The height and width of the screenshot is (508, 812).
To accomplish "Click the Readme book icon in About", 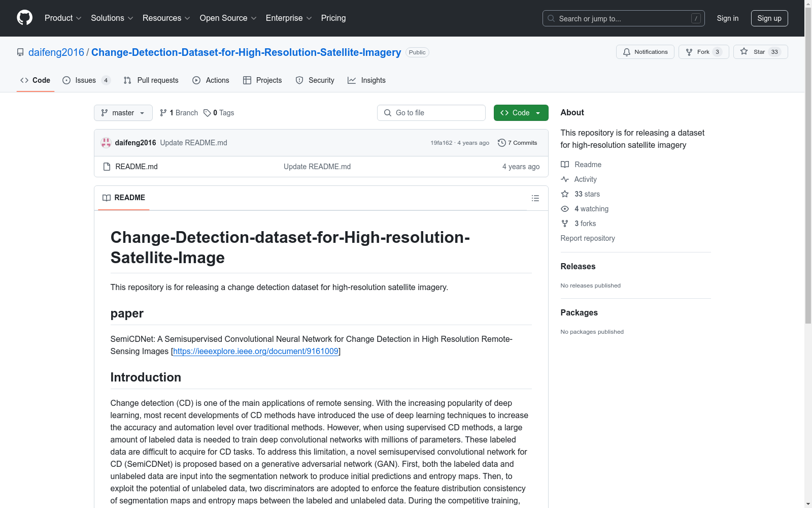I will pos(564,164).
